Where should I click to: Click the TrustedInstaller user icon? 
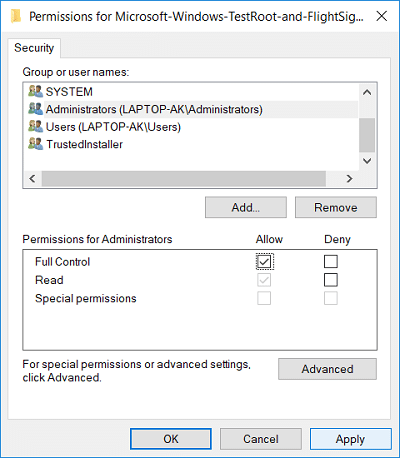click(35, 144)
